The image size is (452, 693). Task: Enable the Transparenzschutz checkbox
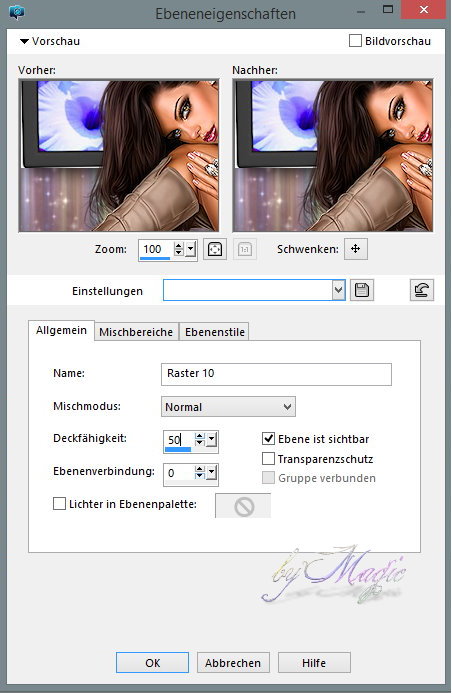(x=269, y=459)
